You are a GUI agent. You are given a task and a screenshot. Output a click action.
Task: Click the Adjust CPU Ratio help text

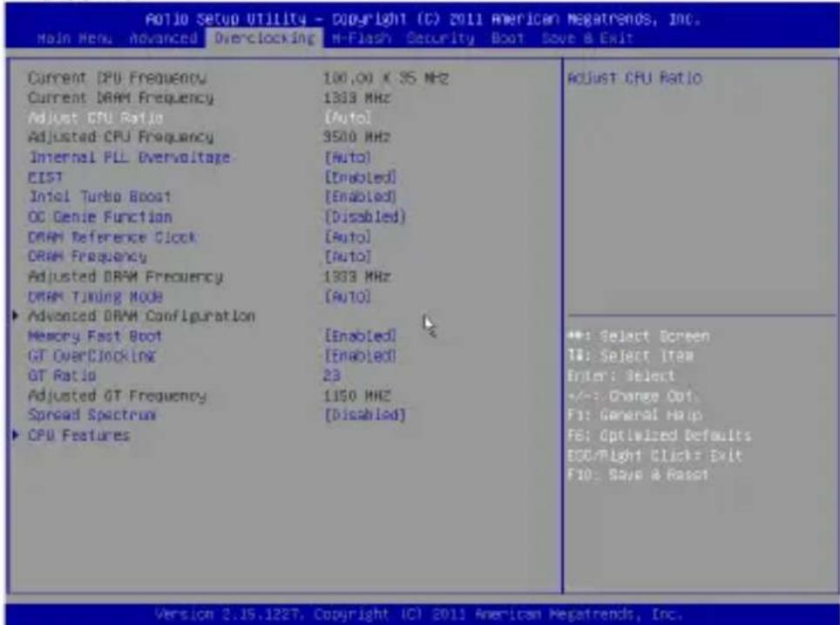tap(634, 78)
